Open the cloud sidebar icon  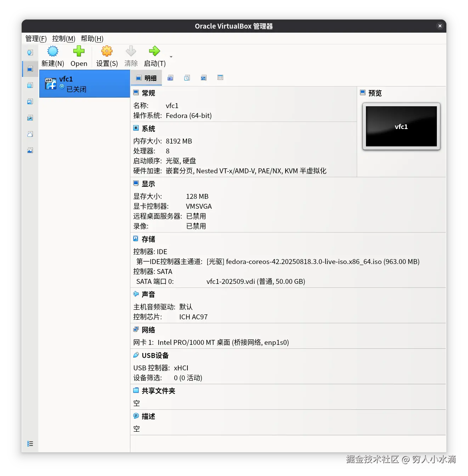pyautogui.click(x=30, y=134)
